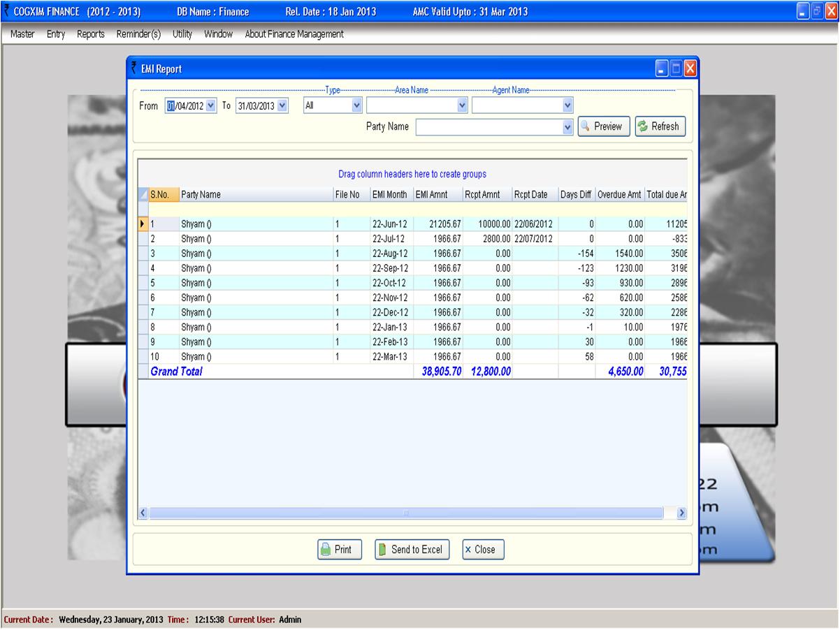Select EMI Month cell 22-Feb-13
The height and width of the screenshot is (630, 840).
point(391,342)
